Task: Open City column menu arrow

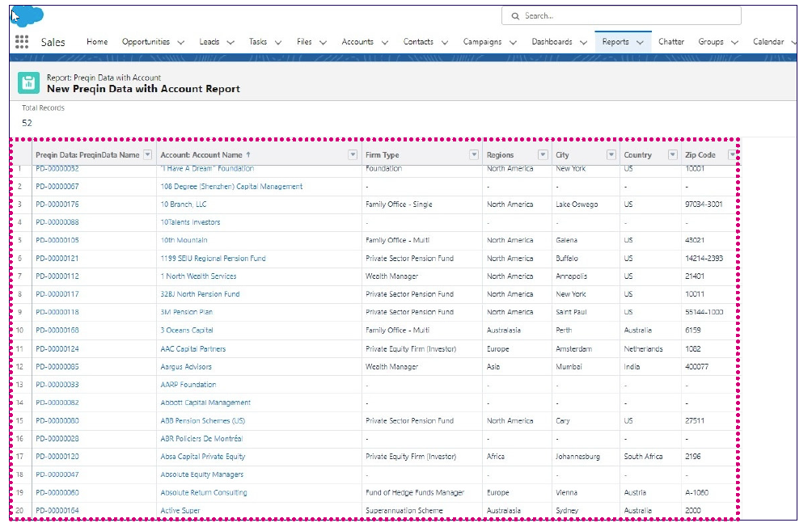Action: (611, 155)
